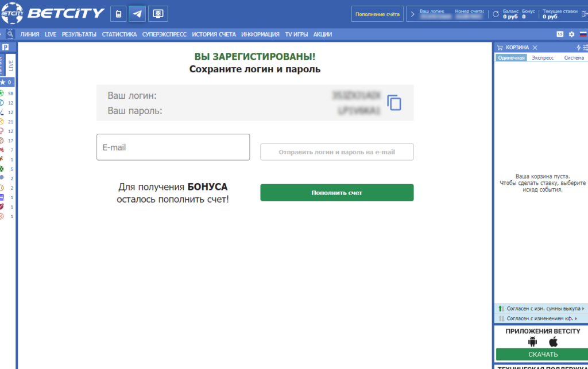Open the АКЦИИ menu

click(323, 34)
